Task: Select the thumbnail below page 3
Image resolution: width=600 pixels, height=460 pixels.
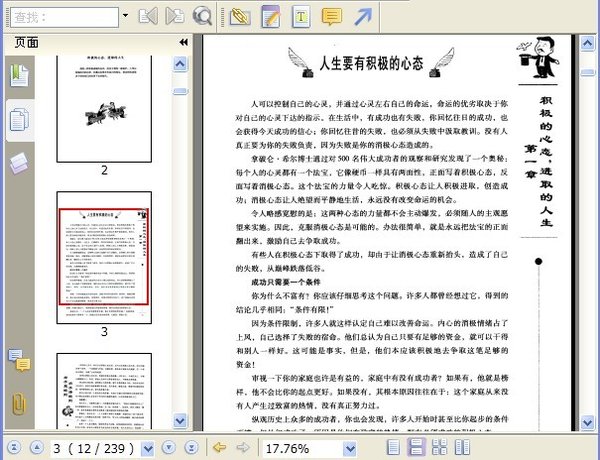Action: pos(104,391)
